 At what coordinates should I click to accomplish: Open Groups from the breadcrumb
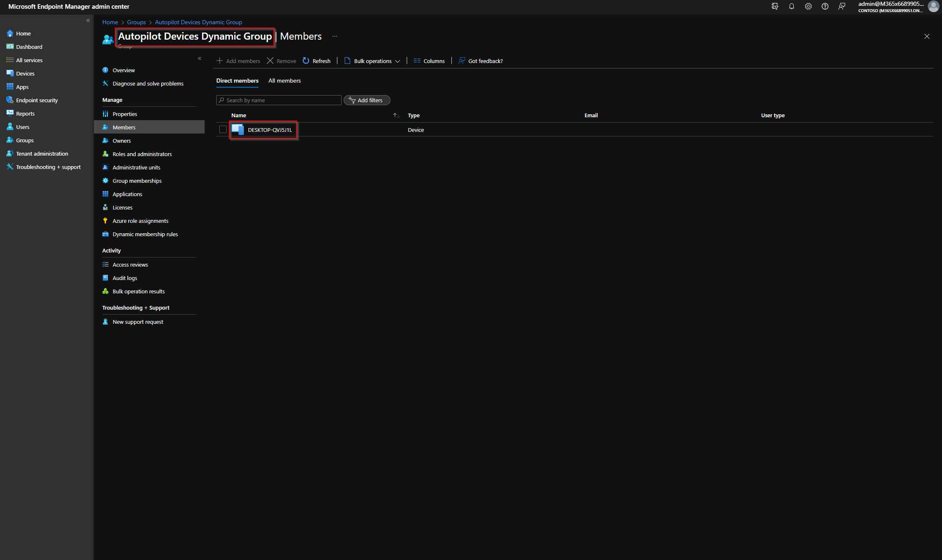pos(137,22)
